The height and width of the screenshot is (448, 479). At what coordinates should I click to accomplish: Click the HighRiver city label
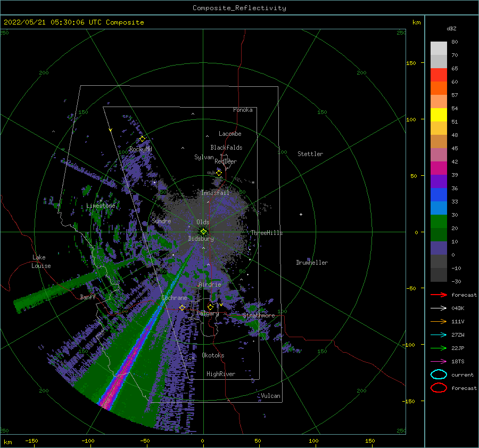tap(221, 374)
